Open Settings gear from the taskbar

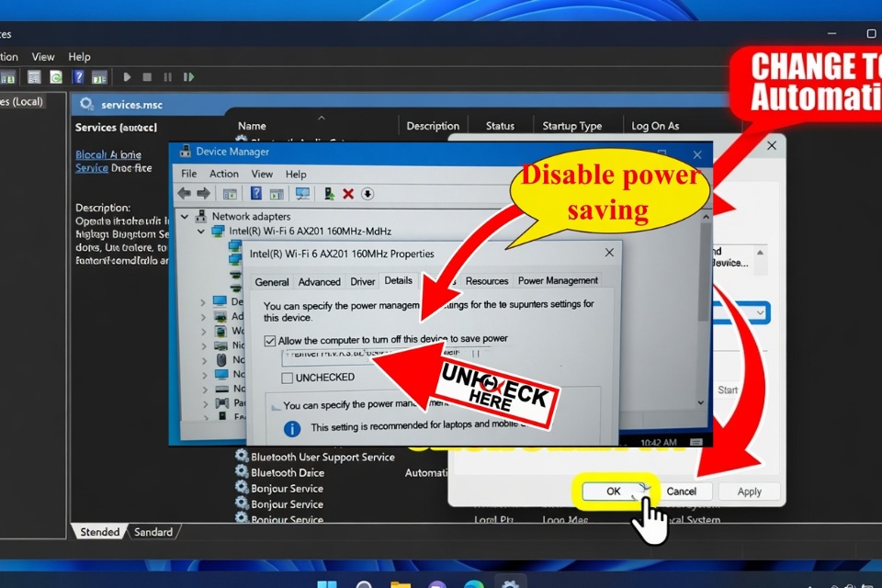(510, 584)
